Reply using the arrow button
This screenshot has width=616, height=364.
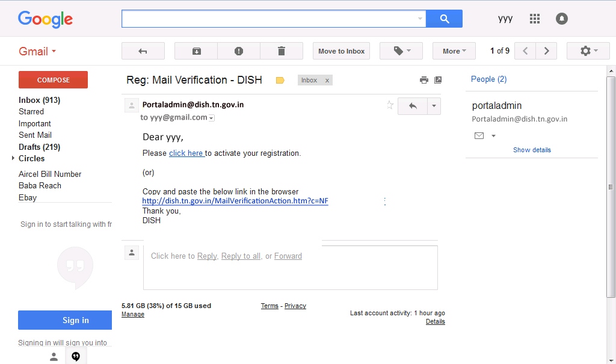413,106
